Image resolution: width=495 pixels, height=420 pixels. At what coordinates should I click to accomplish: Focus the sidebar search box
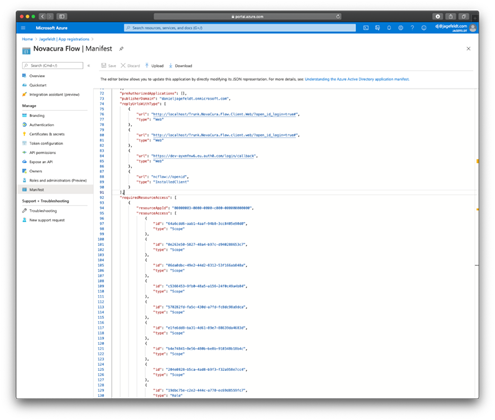pyautogui.click(x=53, y=66)
